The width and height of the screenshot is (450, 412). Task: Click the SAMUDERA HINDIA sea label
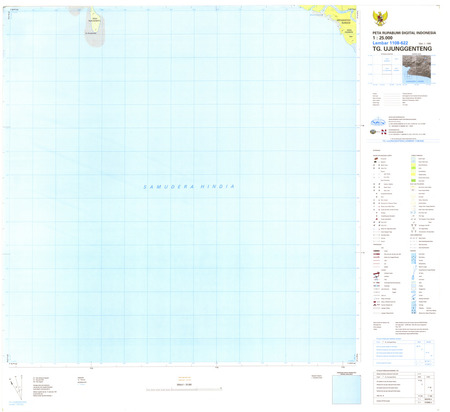189,187
